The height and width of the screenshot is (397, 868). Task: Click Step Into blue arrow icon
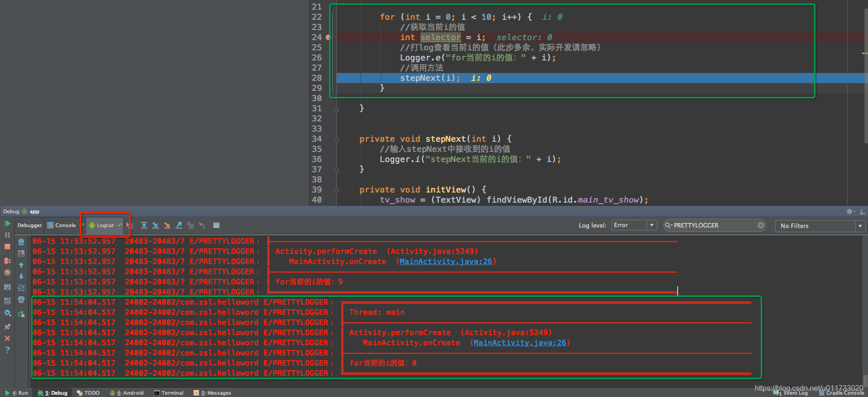156,225
